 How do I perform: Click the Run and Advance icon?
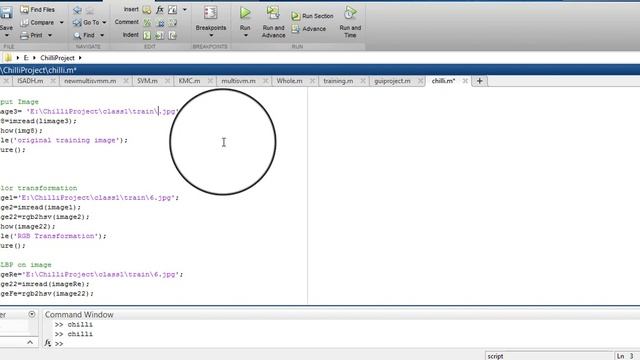point(273,13)
